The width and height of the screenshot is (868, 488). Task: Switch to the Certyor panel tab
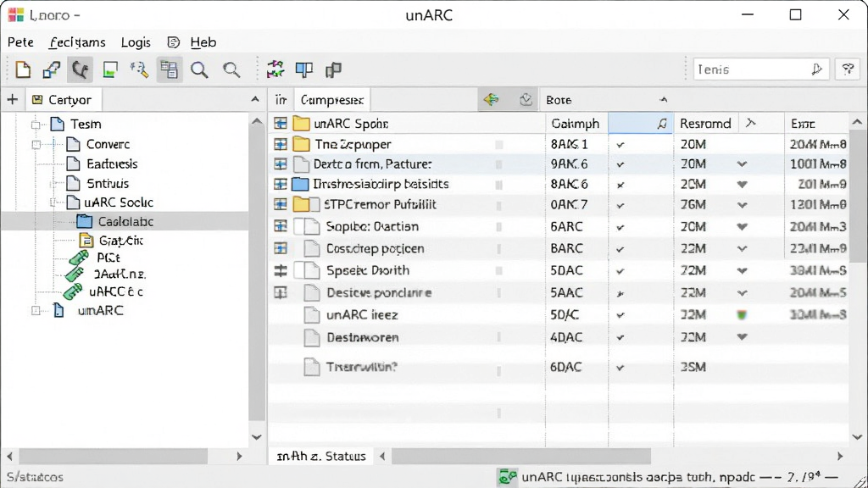tap(63, 100)
